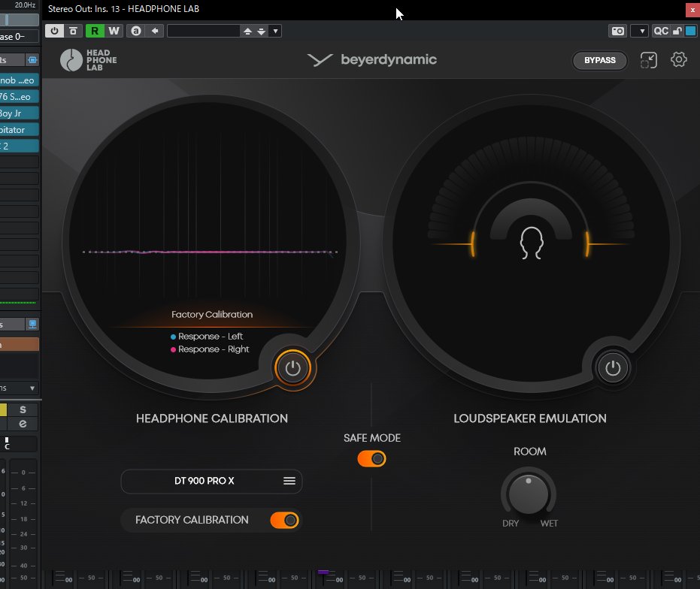The height and width of the screenshot is (589, 700).
Task: Click the BYPASS button
Action: click(600, 60)
